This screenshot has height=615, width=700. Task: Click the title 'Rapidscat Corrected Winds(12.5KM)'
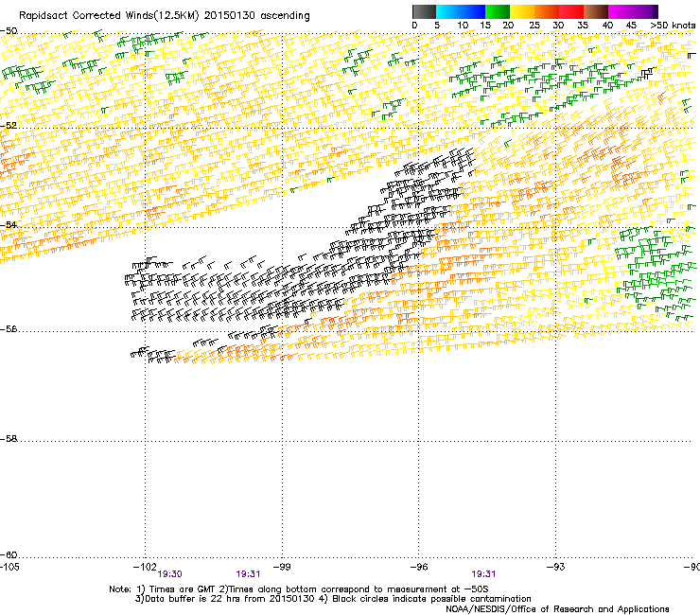(109, 16)
